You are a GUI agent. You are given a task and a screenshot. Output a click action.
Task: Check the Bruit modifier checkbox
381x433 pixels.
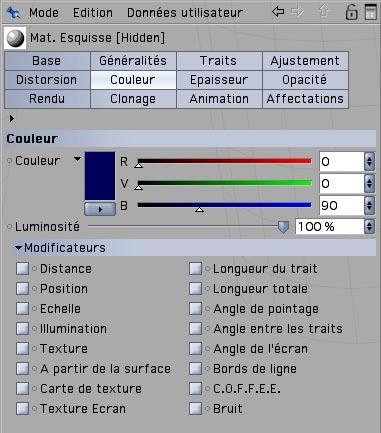coord(195,408)
